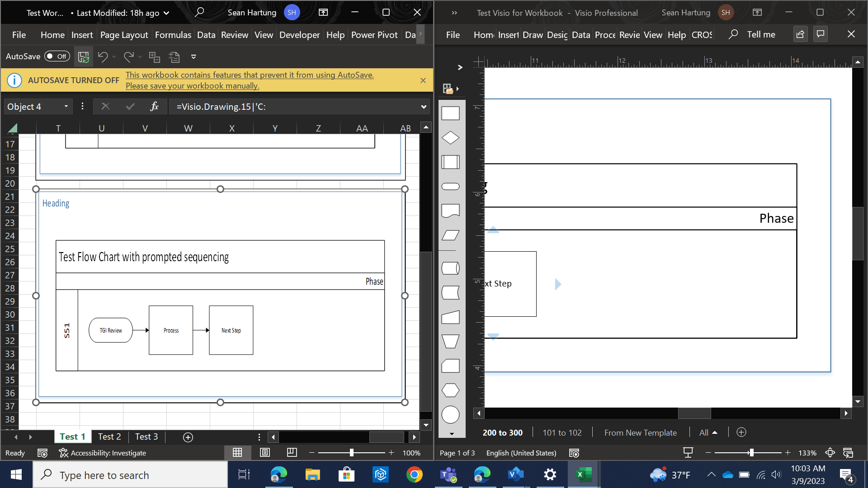
Task: Open the Visio Process tab
Action: tap(605, 35)
